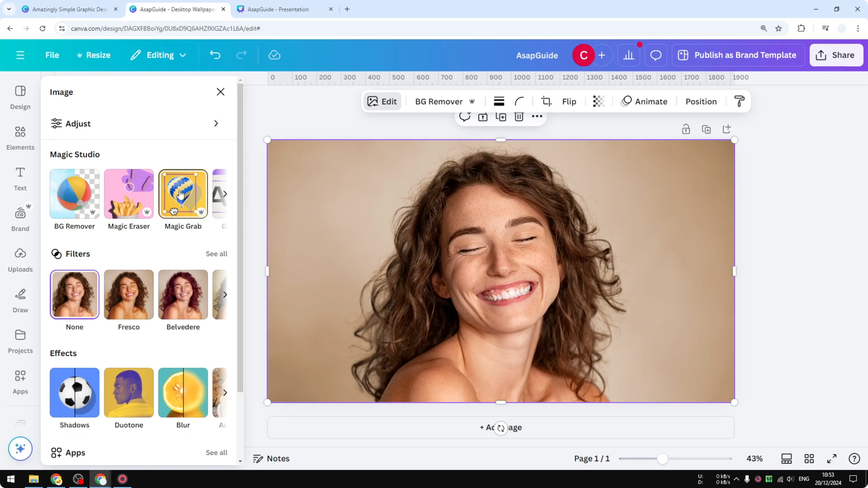Click Publish as Brand Template
868x488 pixels.
coord(738,55)
